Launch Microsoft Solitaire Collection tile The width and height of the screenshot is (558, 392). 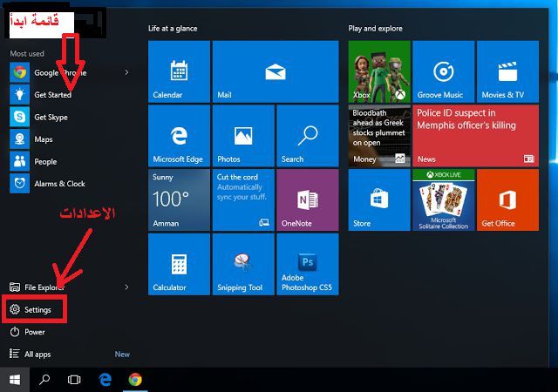pos(444,199)
